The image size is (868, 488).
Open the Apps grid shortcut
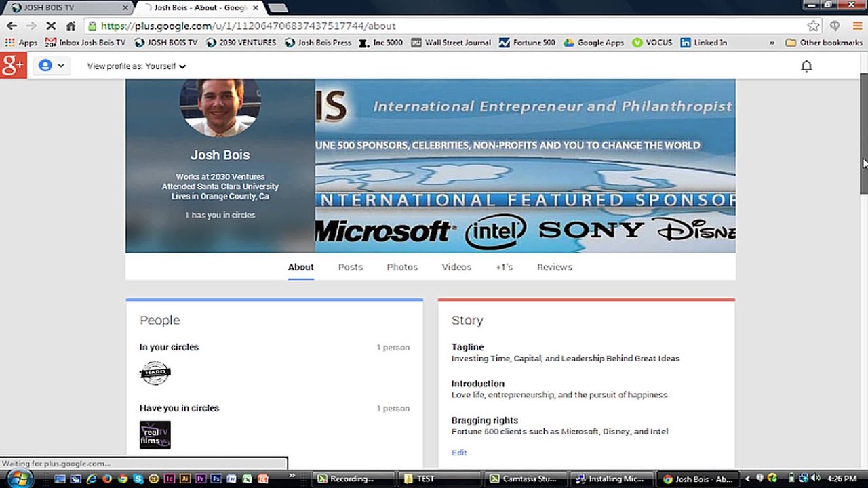21,42
